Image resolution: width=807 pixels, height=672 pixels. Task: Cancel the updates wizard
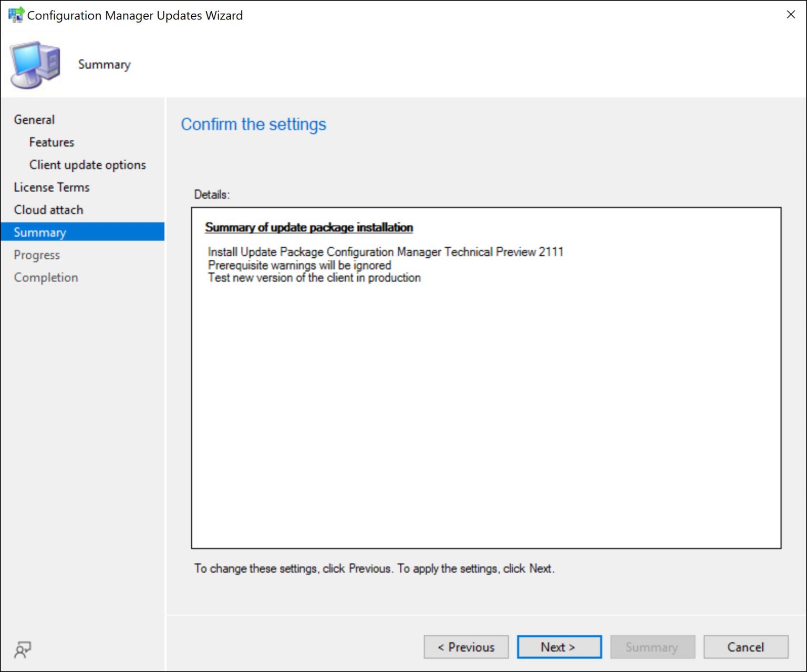tap(746, 647)
